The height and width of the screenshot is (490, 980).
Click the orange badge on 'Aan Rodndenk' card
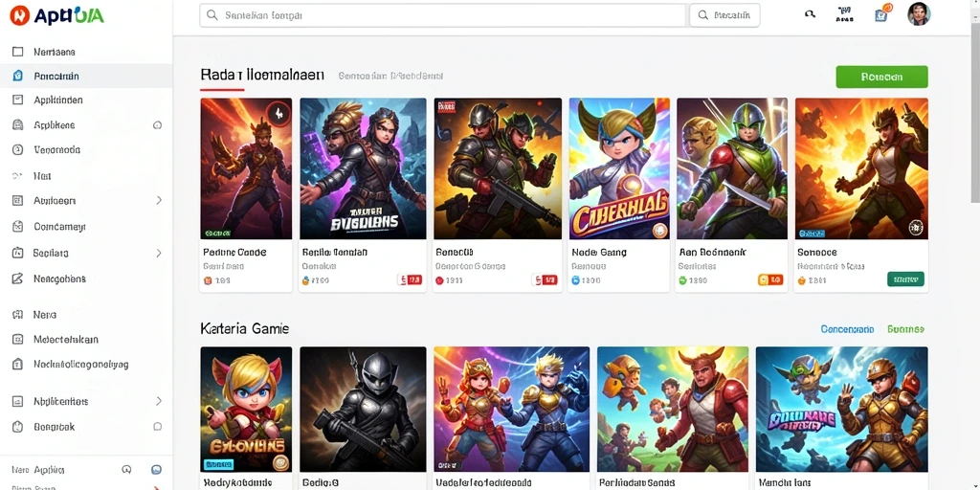click(770, 280)
